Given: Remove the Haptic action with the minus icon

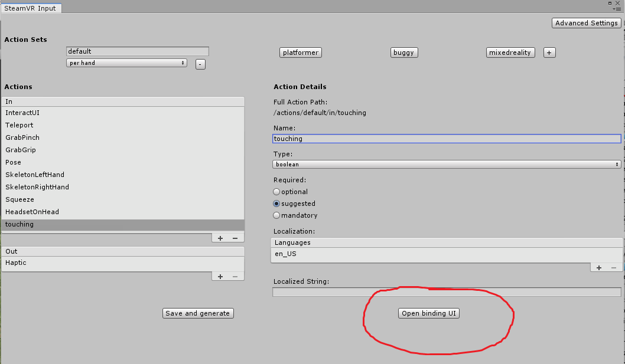Looking at the screenshot, I should 235,276.
